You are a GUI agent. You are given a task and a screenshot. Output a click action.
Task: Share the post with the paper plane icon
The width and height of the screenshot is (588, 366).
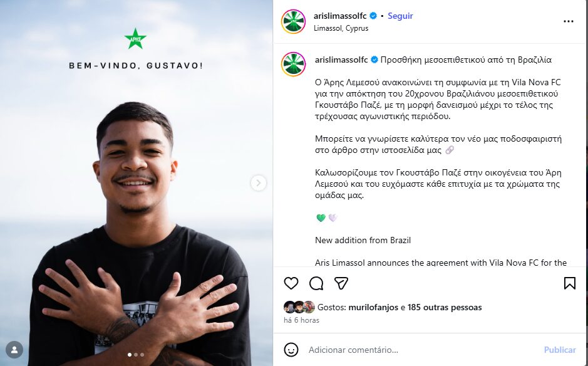click(x=341, y=283)
